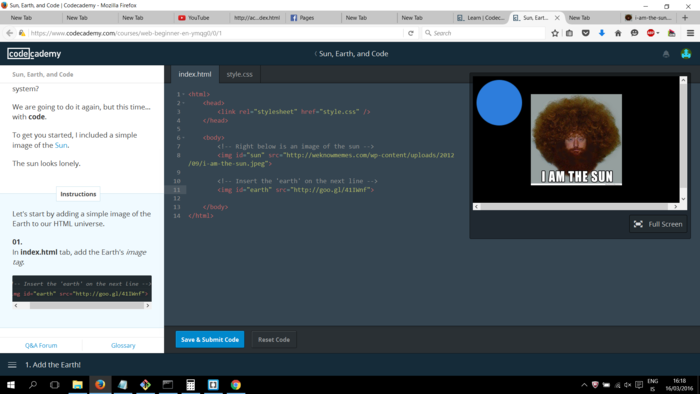Click preview vertical scrollbar down arrow
Image resolution: width=700 pixels, height=394 pixels.
(x=683, y=199)
